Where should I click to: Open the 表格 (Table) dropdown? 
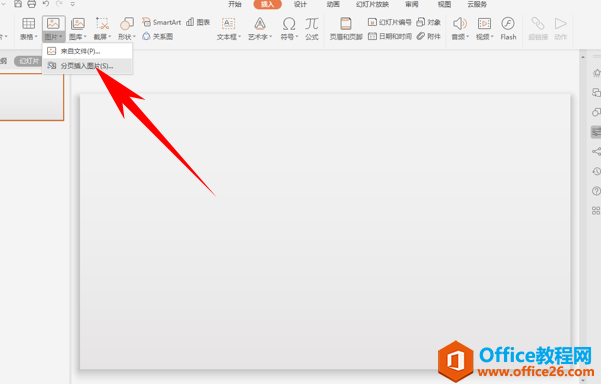[29, 37]
